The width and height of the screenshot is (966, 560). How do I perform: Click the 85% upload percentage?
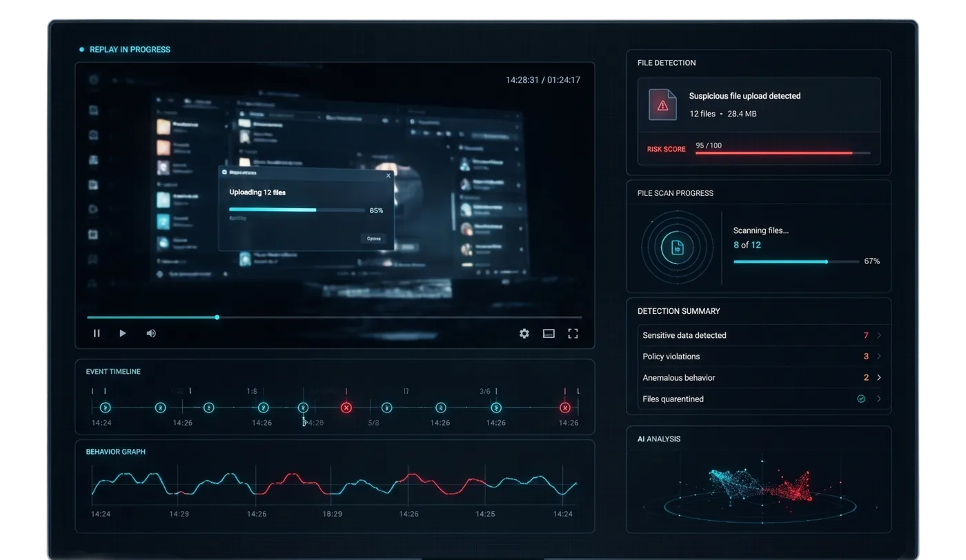pyautogui.click(x=376, y=210)
